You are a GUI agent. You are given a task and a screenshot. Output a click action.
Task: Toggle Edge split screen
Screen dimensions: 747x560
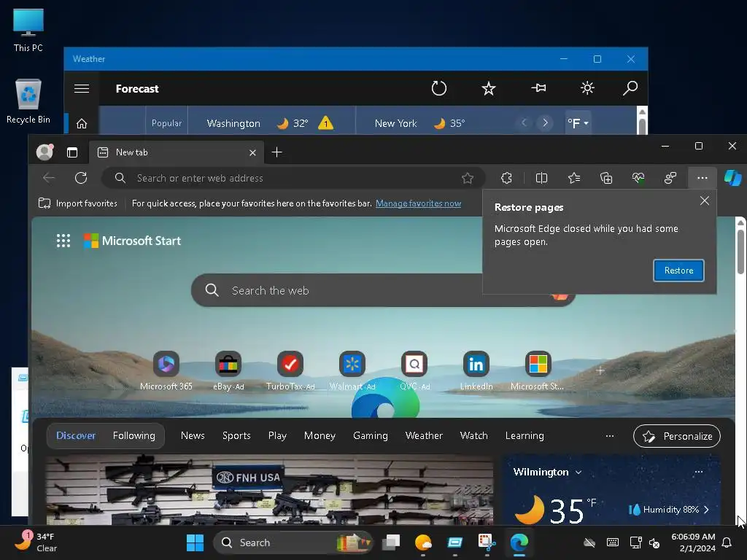541,178
